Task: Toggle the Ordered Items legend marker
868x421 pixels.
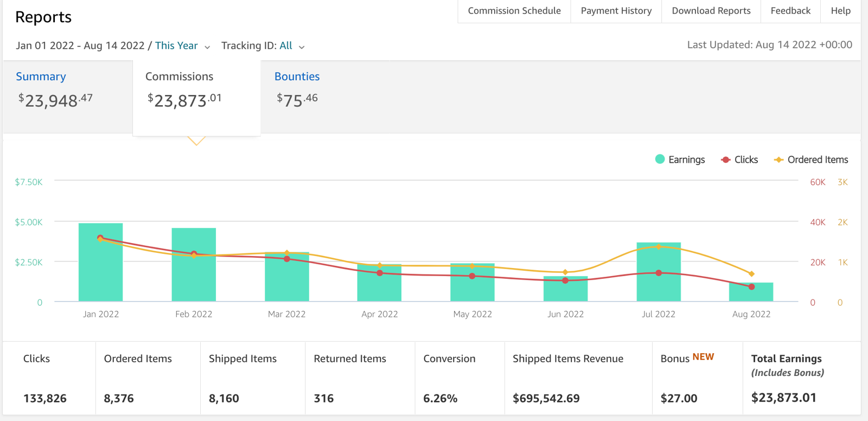Action: (778, 160)
